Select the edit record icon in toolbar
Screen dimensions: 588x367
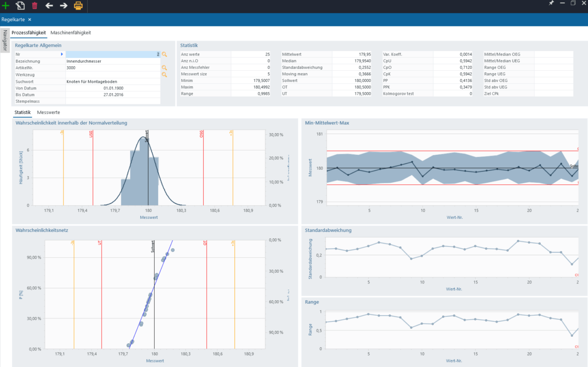[20, 6]
